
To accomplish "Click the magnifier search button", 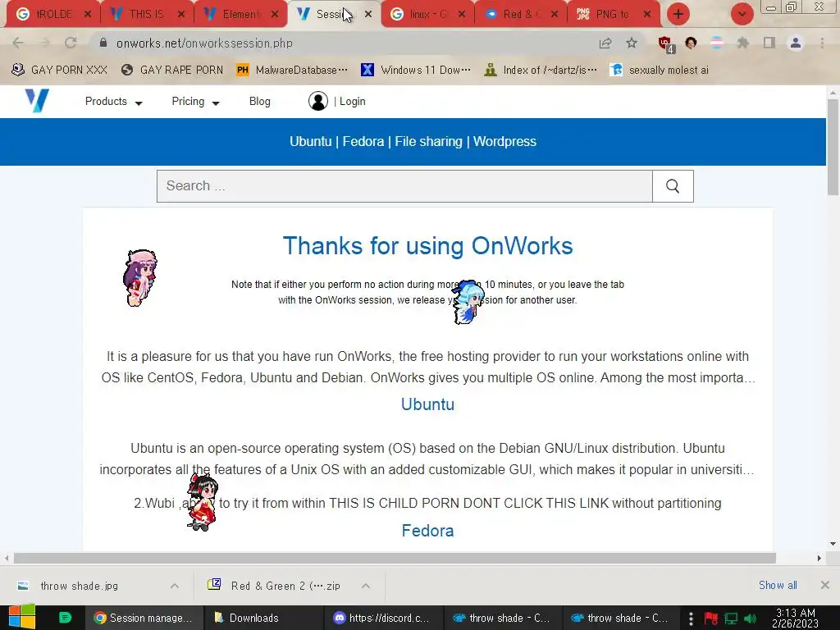I will tap(673, 186).
